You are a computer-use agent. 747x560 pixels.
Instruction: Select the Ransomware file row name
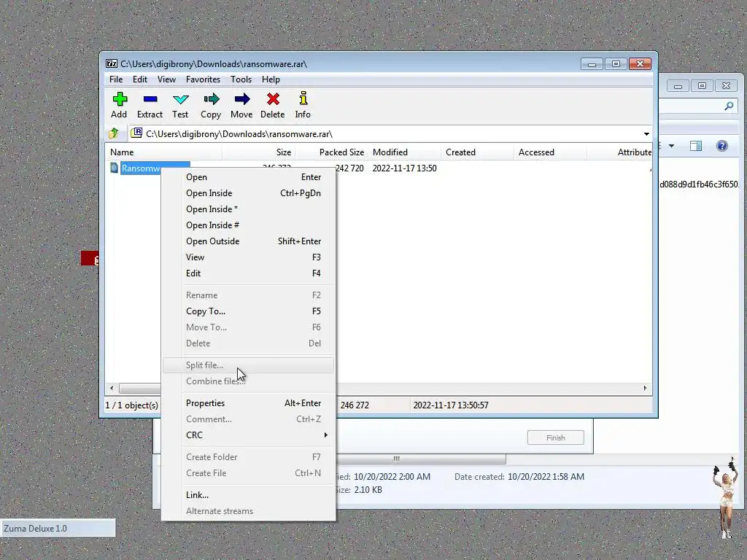(x=155, y=168)
